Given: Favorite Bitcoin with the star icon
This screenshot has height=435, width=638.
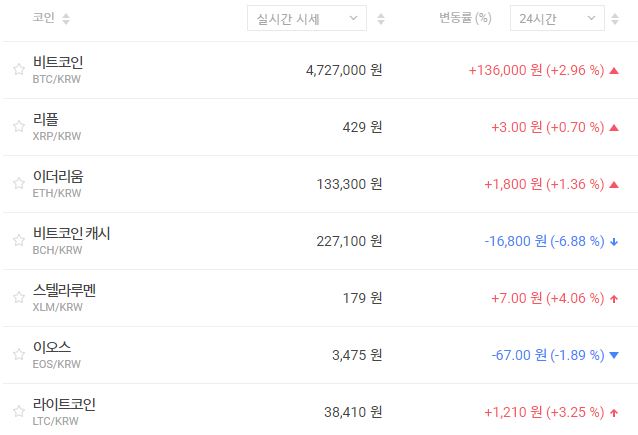Looking at the screenshot, I should pyautogui.click(x=18, y=70).
